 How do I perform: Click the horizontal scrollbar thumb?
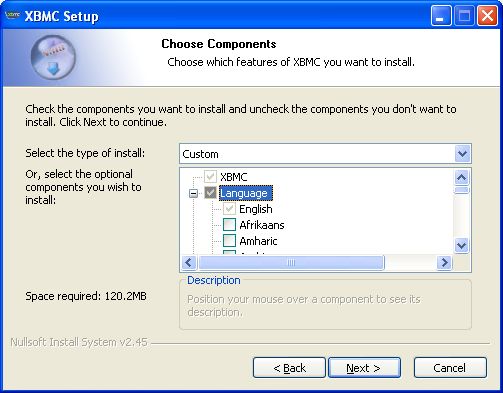pyautogui.click(x=291, y=263)
